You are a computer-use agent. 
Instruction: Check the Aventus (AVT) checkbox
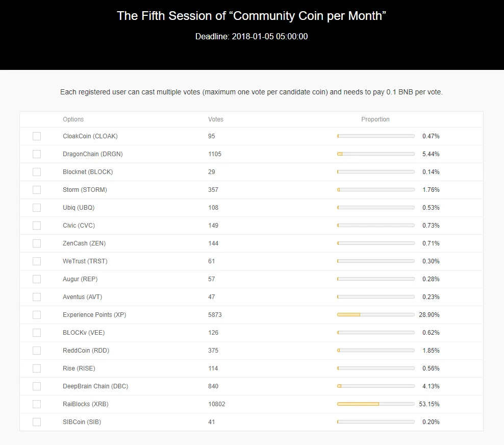point(37,297)
